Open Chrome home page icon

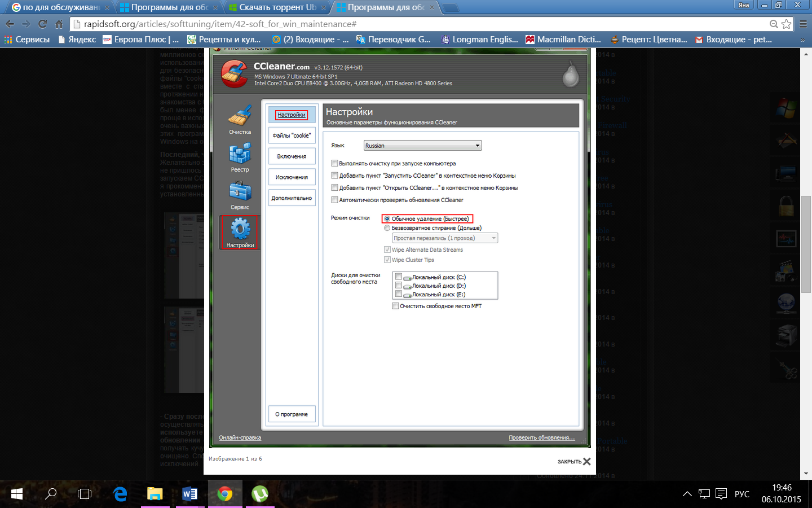59,24
